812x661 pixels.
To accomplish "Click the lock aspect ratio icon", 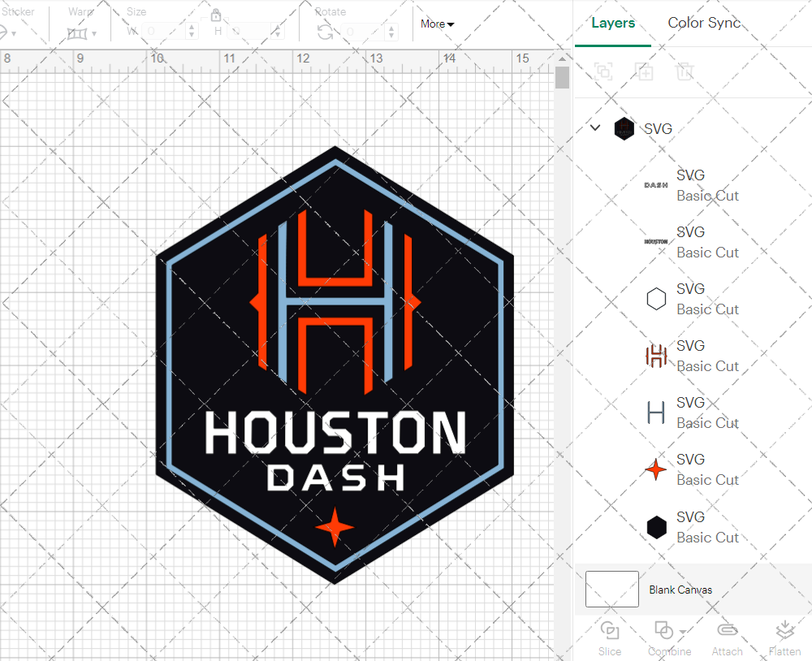I will (x=216, y=15).
